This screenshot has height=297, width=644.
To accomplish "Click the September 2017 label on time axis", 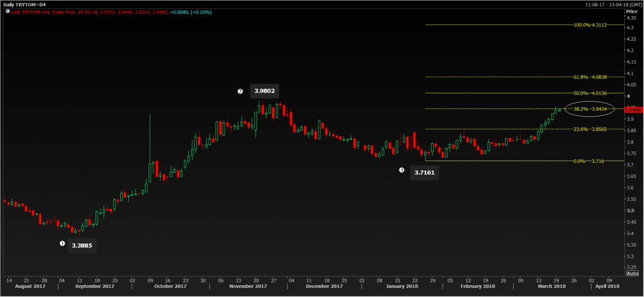I will click(x=94, y=286).
